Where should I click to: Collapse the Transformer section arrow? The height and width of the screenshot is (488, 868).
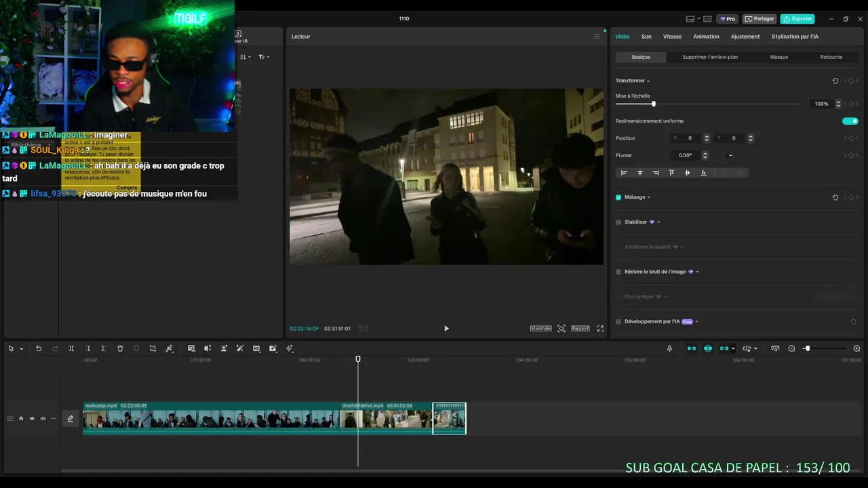(x=648, y=81)
